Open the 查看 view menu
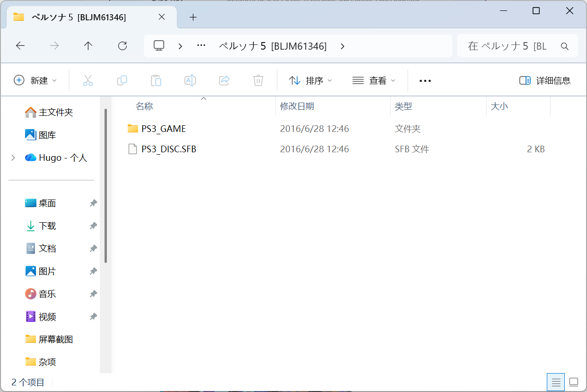This screenshot has height=392, width=587. tap(374, 80)
